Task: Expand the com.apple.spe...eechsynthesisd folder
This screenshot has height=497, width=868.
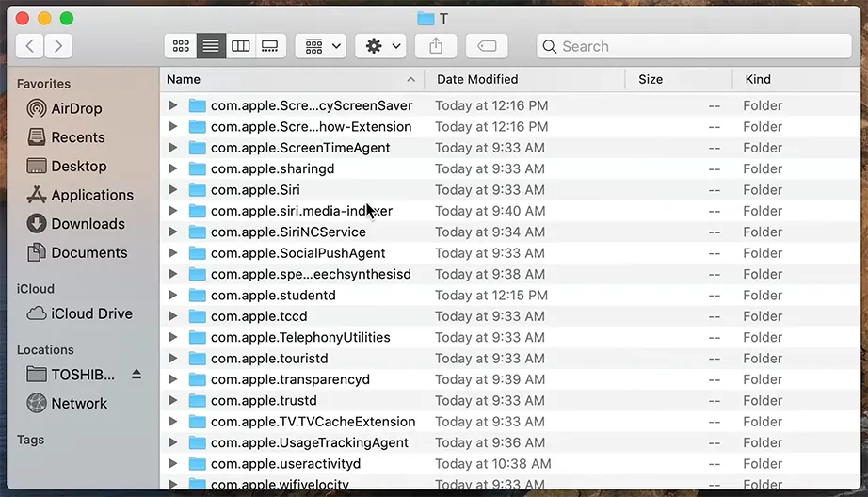Action: coord(172,273)
